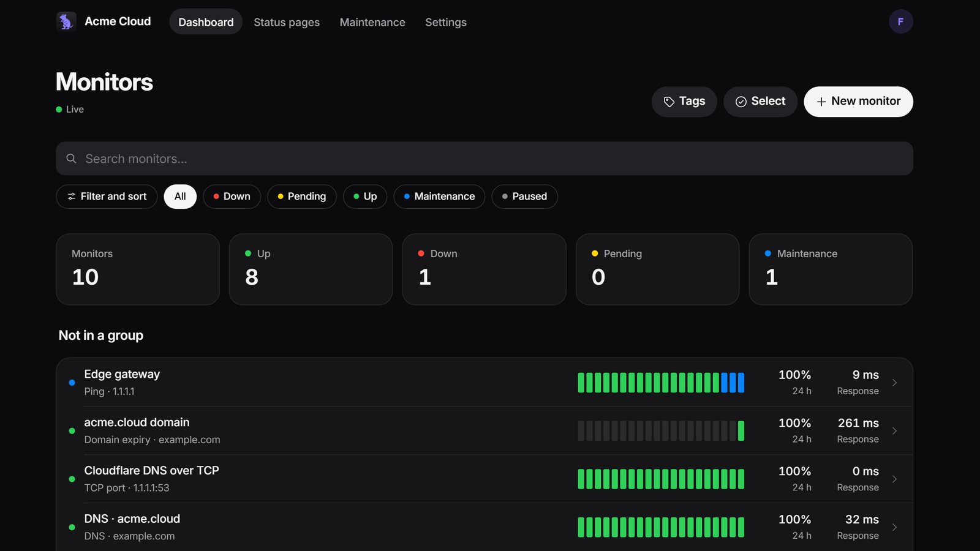Click the Monitors total card showing 10

coord(138,269)
